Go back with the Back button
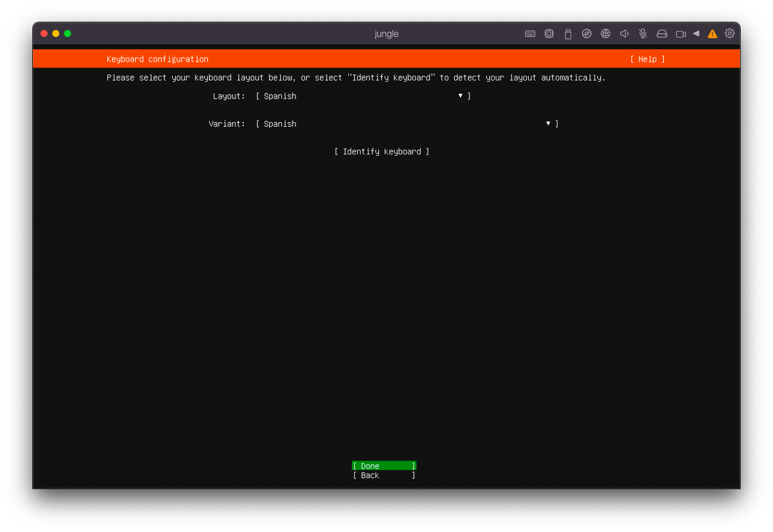Image resolution: width=773 pixels, height=532 pixels. [384, 476]
